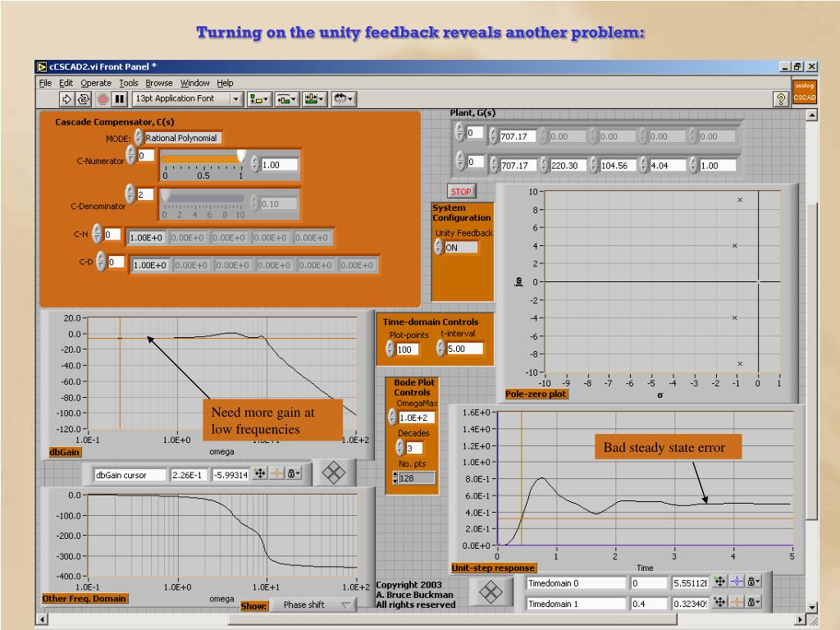The height and width of the screenshot is (630, 840).
Task: Click the Timedomain cursor mover diamond pad
Action: [491, 592]
